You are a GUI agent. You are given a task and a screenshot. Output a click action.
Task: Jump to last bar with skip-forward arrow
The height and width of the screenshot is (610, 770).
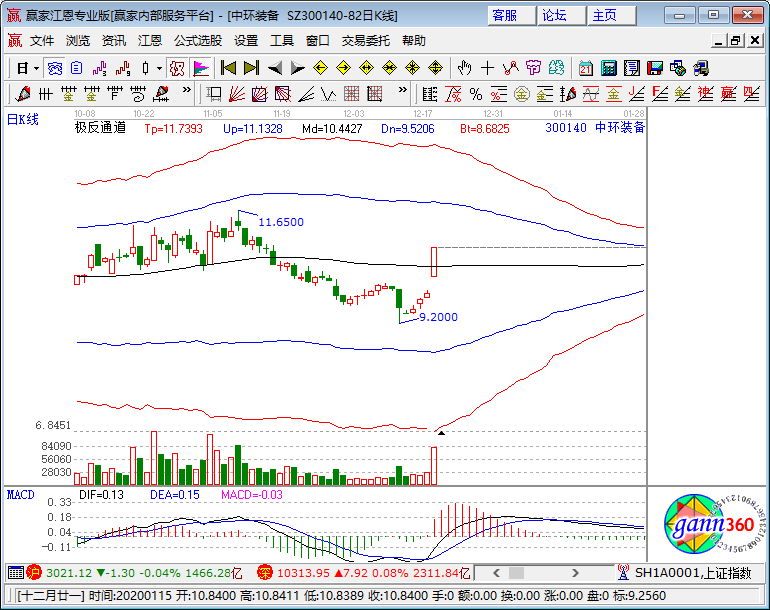[251, 68]
